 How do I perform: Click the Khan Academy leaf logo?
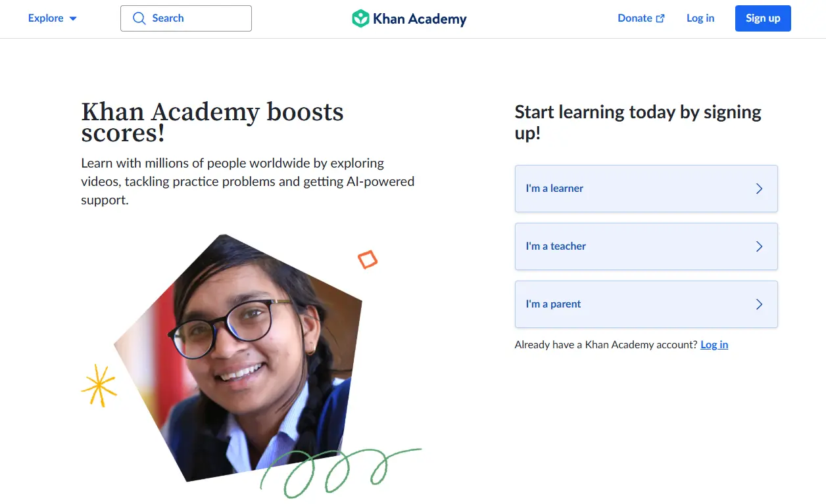360,18
